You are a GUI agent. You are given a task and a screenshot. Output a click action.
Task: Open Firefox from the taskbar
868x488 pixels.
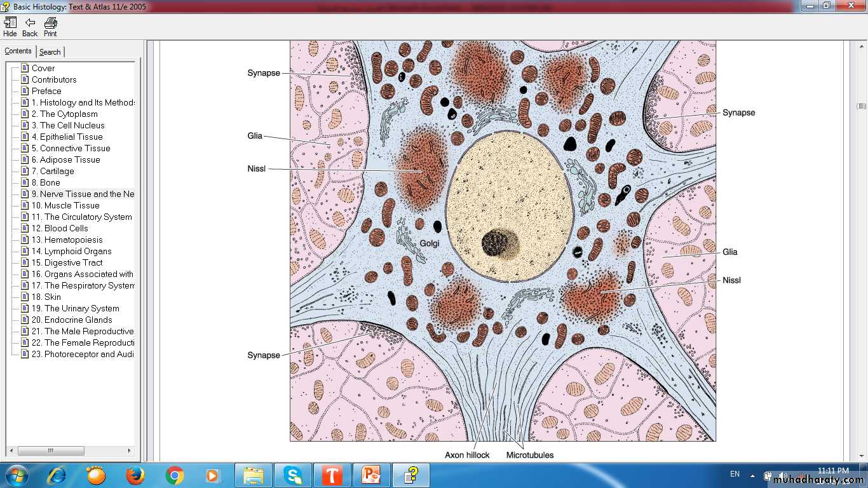[135, 475]
